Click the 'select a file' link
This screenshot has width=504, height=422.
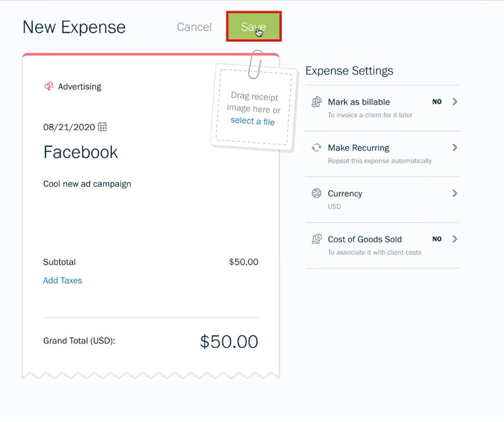[x=253, y=121]
